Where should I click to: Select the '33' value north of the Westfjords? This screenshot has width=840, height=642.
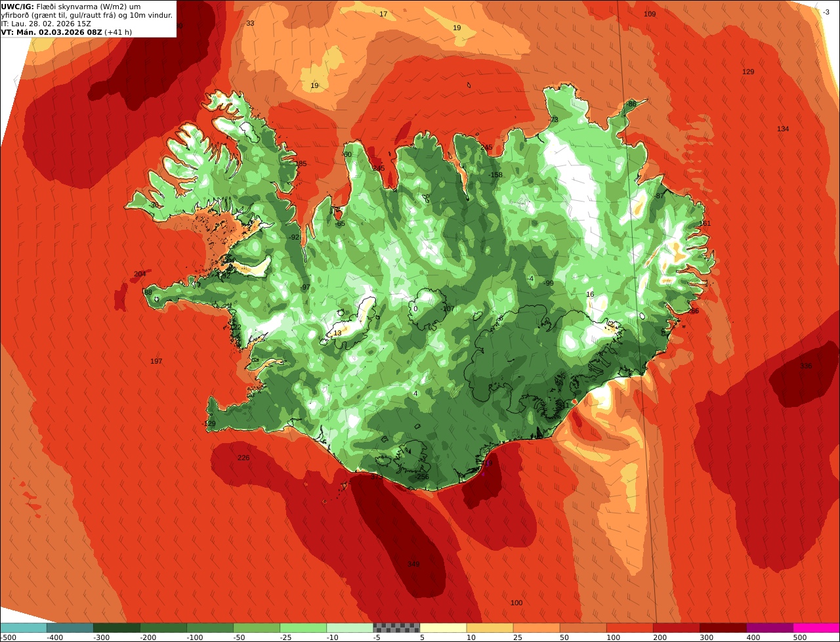pyautogui.click(x=250, y=23)
